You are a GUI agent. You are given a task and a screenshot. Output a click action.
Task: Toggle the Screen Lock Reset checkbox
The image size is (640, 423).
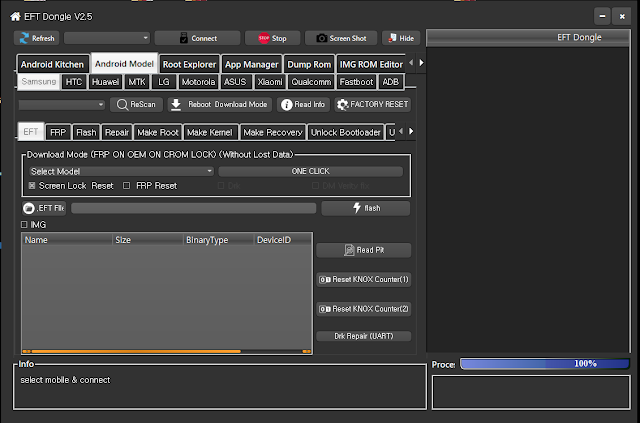click(32, 186)
